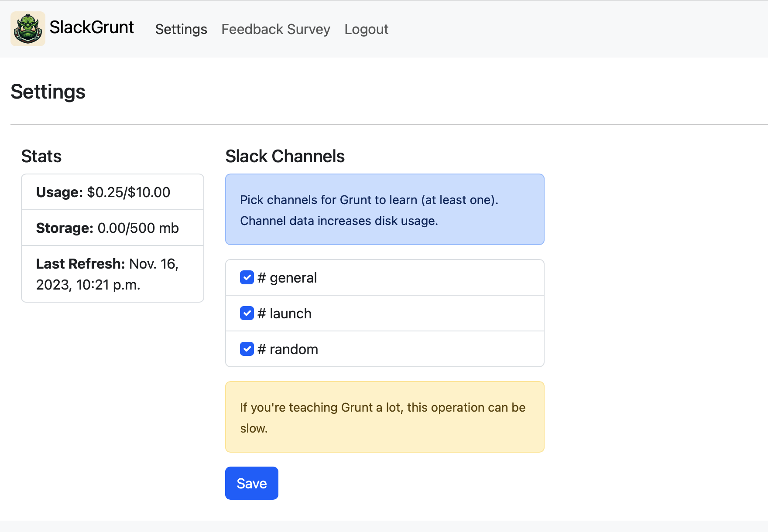Click the Last Refresh stat row
This screenshot has height=532, width=768.
click(113, 274)
